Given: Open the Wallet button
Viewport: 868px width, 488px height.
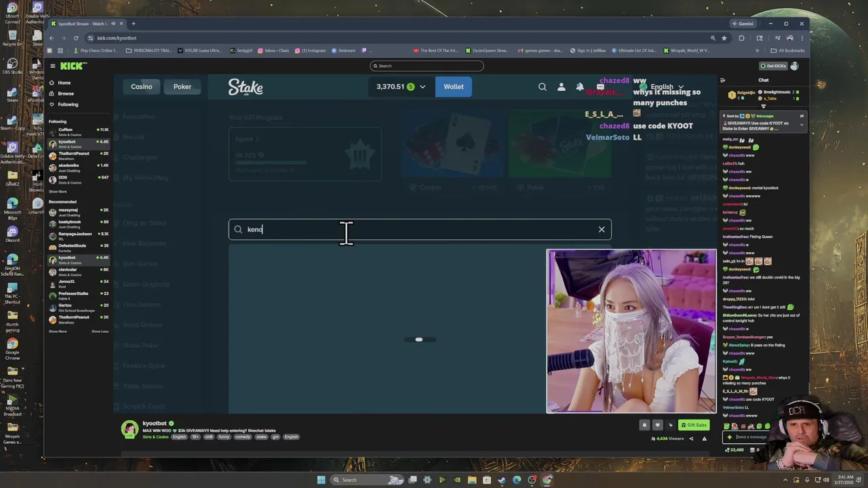Looking at the screenshot, I should click(454, 87).
